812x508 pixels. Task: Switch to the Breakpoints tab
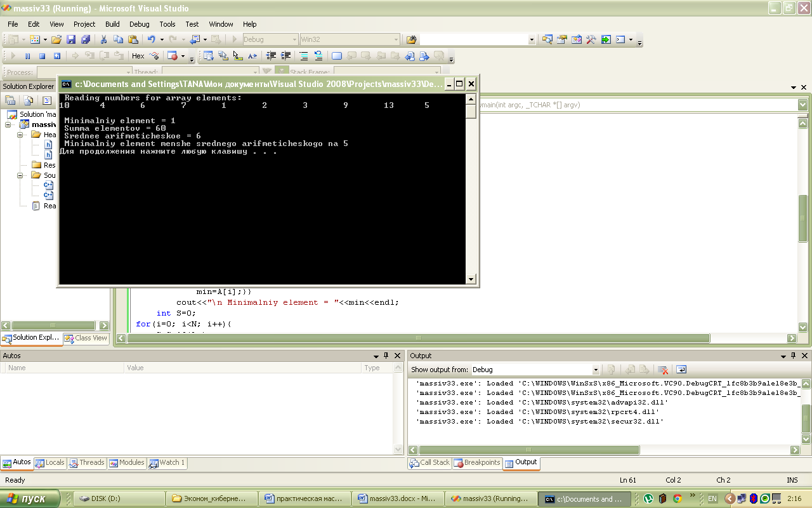click(x=477, y=463)
